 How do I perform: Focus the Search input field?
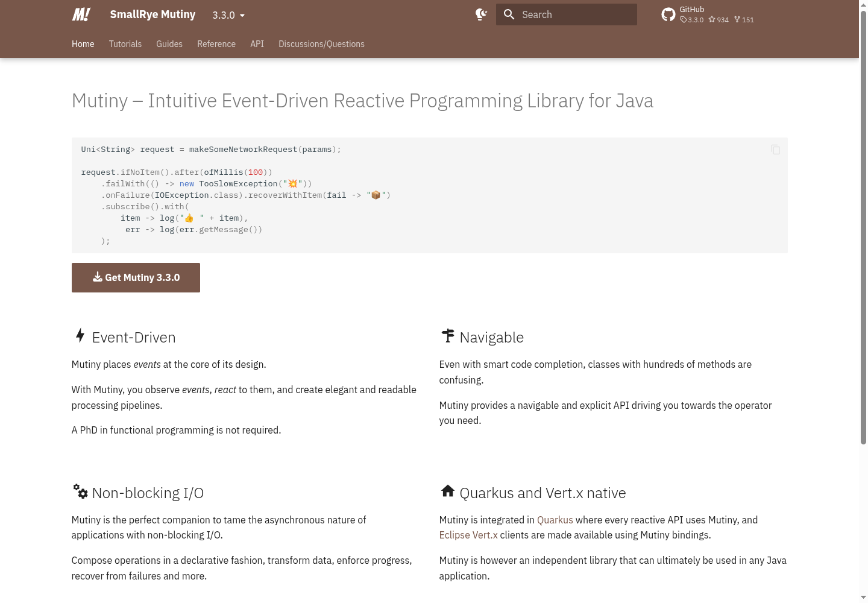click(567, 14)
